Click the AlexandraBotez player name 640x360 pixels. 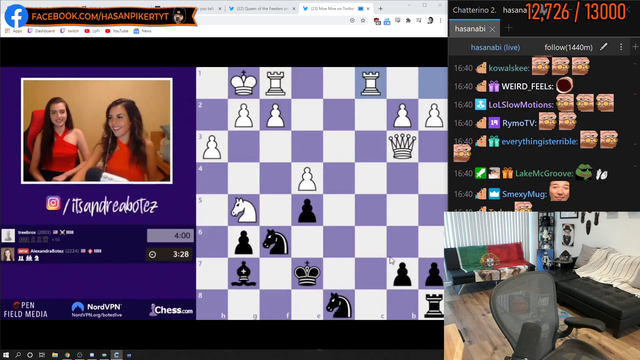[x=46, y=251]
